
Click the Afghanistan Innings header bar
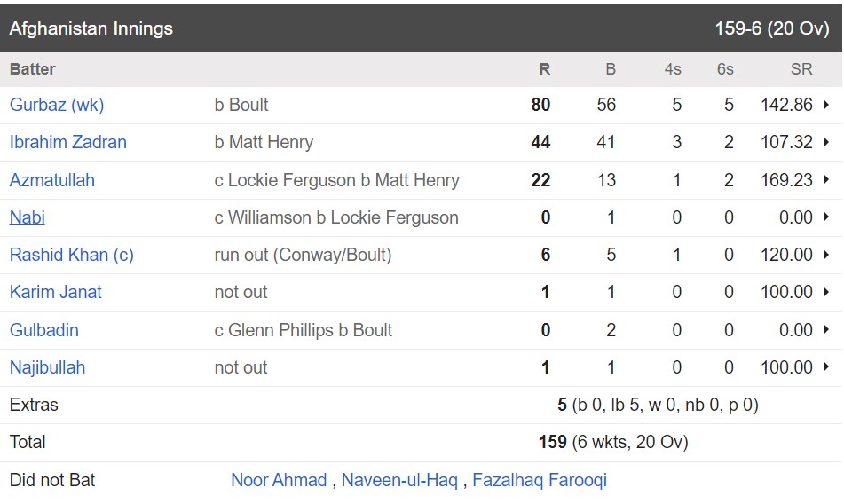pos(421,28)
